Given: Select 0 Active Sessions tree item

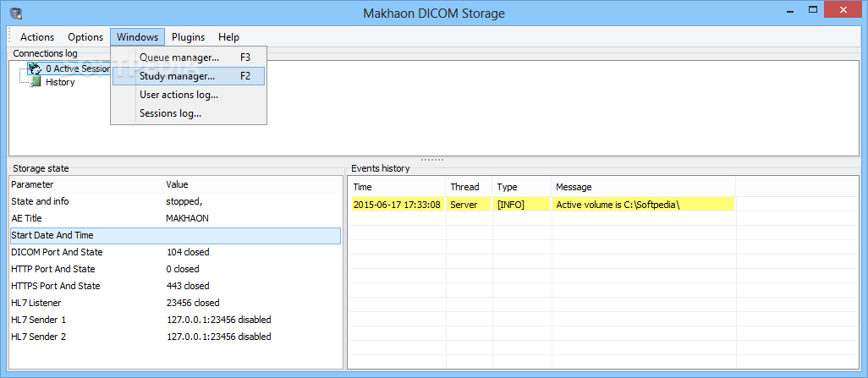Looking at the screenshot, I should pyautogui.click(x=78, y=68).
